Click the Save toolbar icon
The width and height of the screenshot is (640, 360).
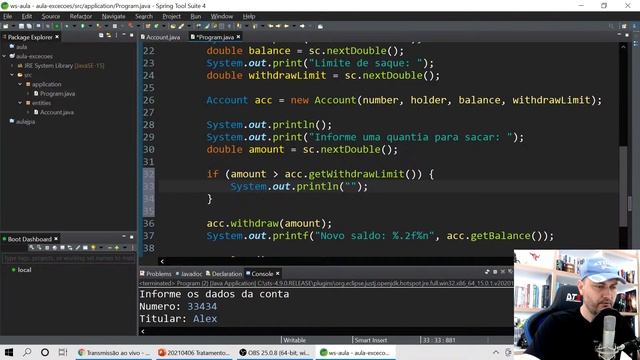[21, 26]
